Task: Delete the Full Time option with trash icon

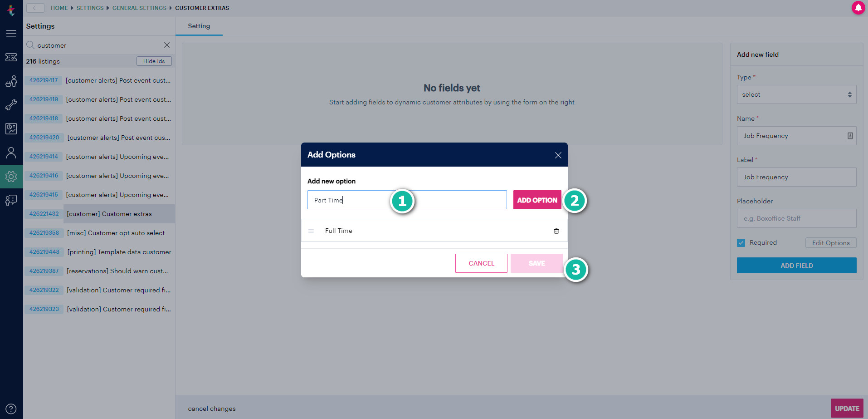Action: pyautogui.click(x=556, y=231)
